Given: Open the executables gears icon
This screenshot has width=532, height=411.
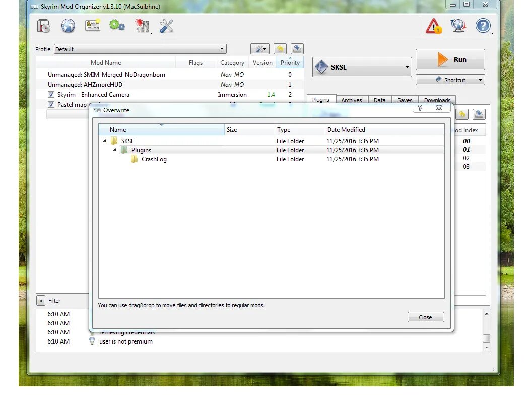Looking at the screenshot, I should (x=117, y=26).
